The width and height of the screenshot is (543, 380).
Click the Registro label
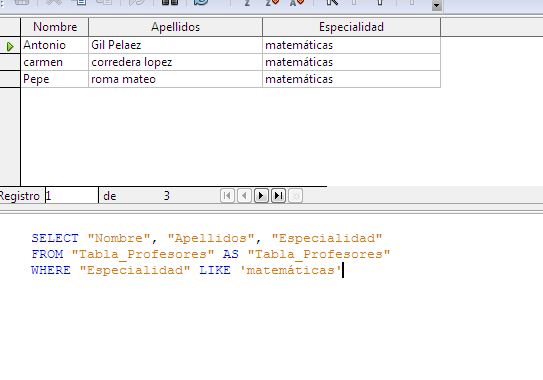pos(20,196)
